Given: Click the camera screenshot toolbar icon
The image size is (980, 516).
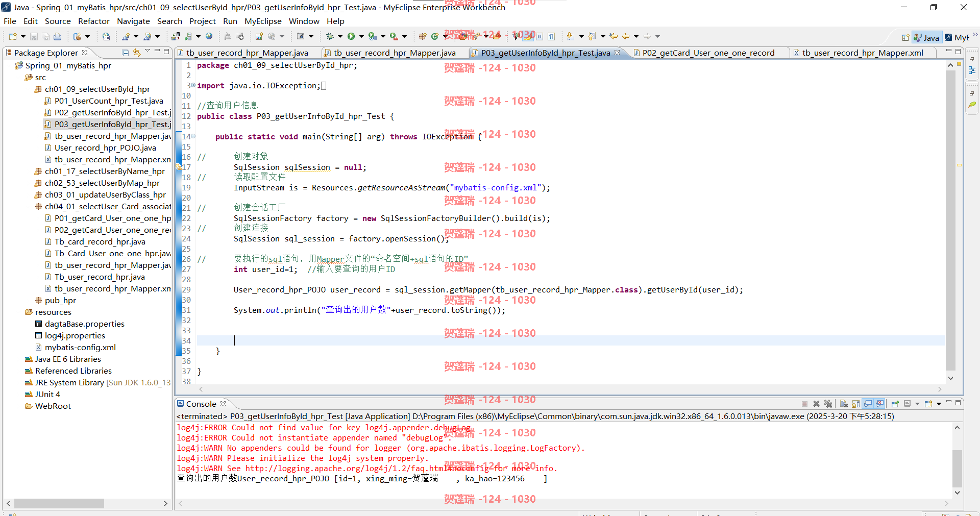Looking at the screenshot, I should (301, 36).
